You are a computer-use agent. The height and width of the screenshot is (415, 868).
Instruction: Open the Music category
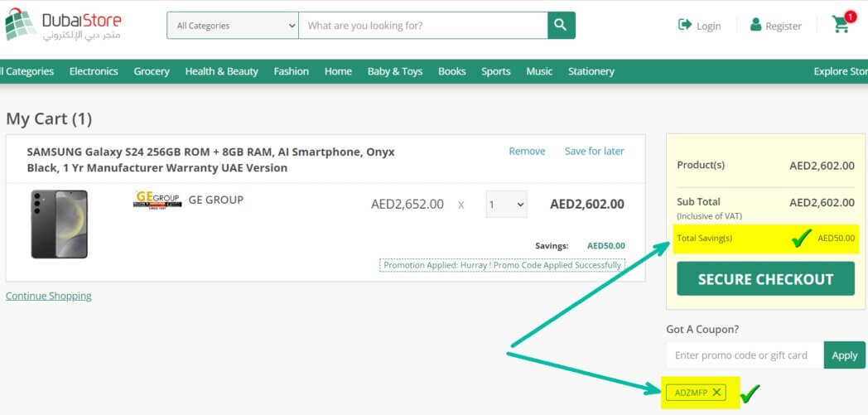pyautogui.click(x=539, y=71)
